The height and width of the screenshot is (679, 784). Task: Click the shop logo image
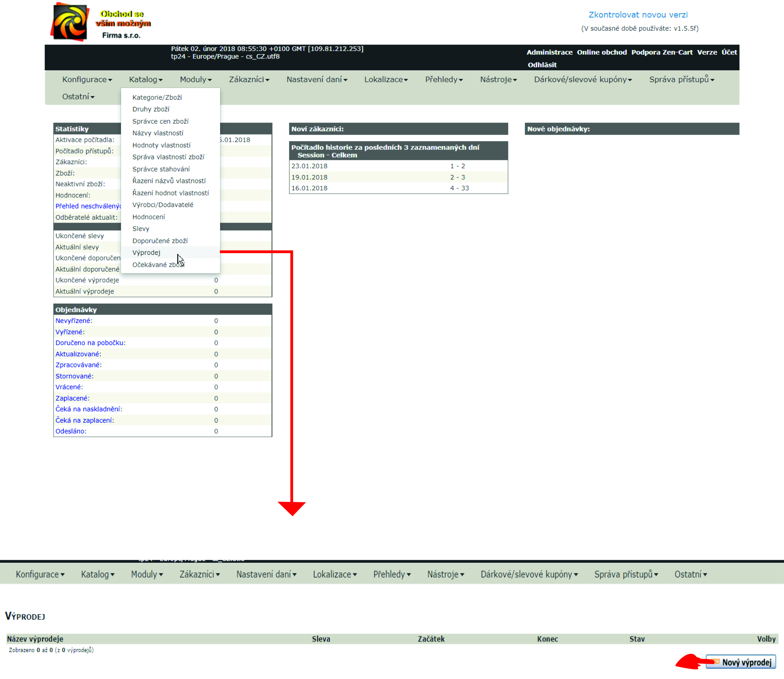(70, 22)
